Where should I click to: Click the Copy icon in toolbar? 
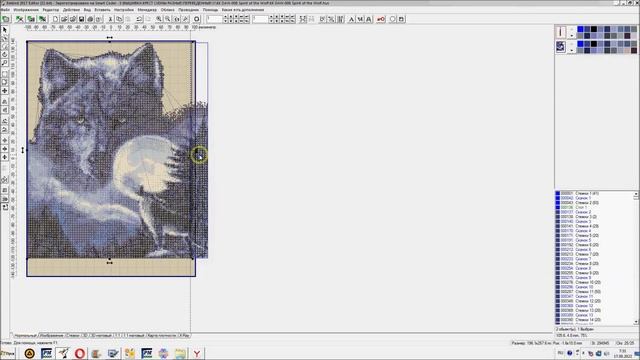pos(119,19)
